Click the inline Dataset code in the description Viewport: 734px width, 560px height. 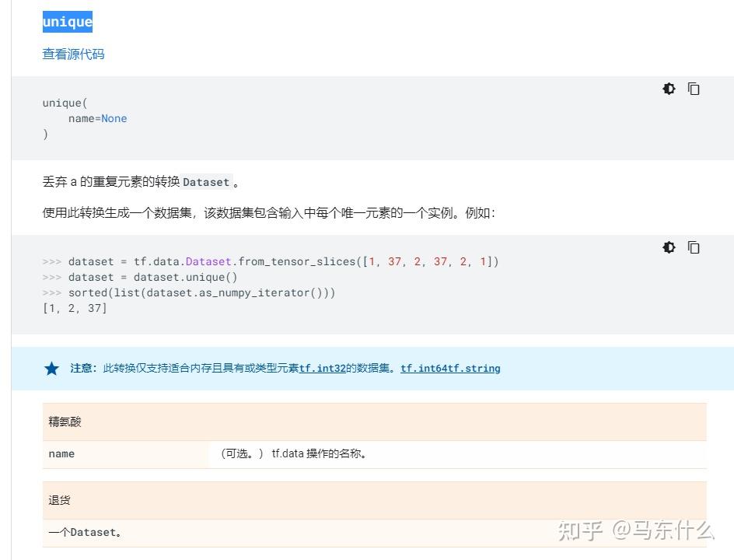pyautogui.click(x=206, y=183)
